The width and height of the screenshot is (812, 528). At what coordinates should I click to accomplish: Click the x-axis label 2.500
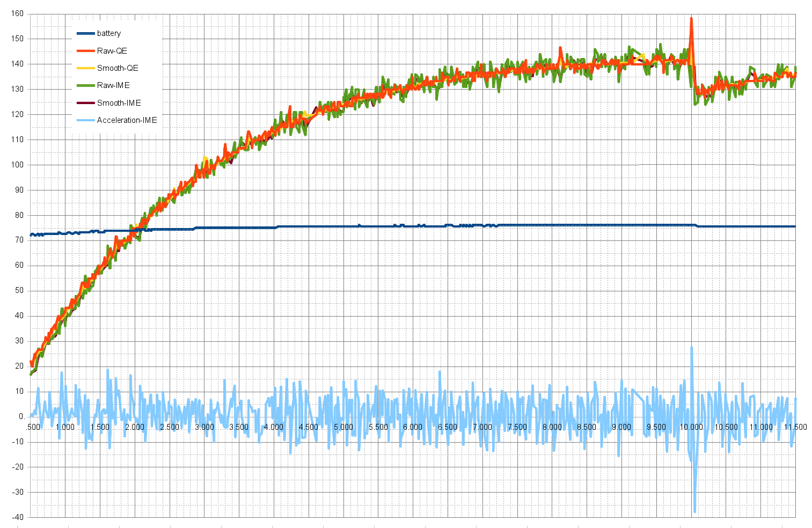coord(170,427)
